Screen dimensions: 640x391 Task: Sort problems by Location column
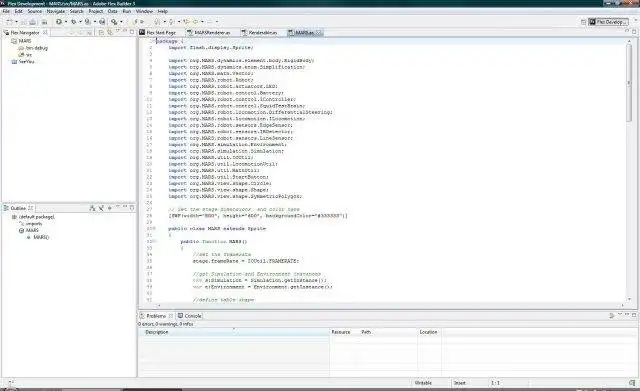coord(430,332)
